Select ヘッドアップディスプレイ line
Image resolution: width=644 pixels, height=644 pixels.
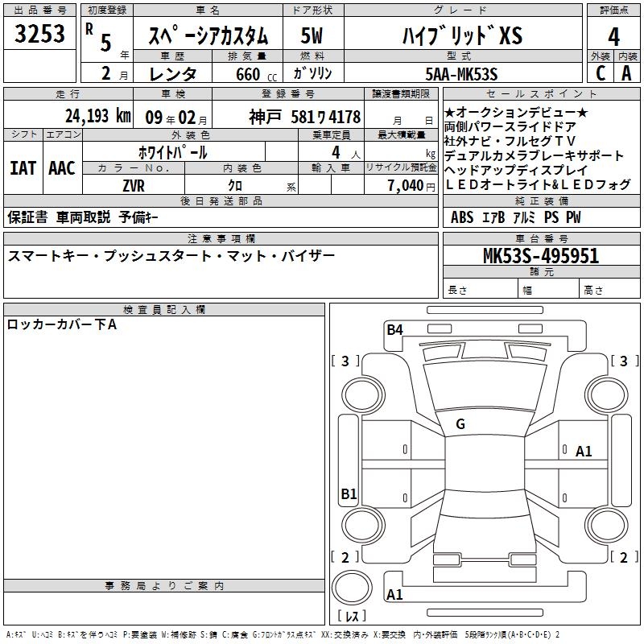pos(516,170)
